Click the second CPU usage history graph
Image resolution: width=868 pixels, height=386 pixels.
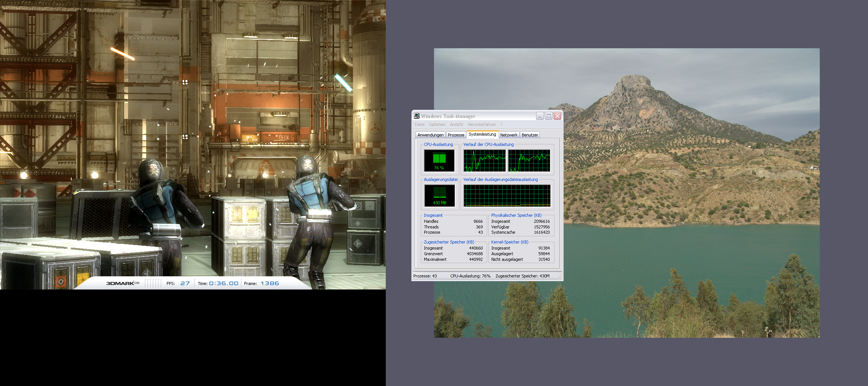529,161
